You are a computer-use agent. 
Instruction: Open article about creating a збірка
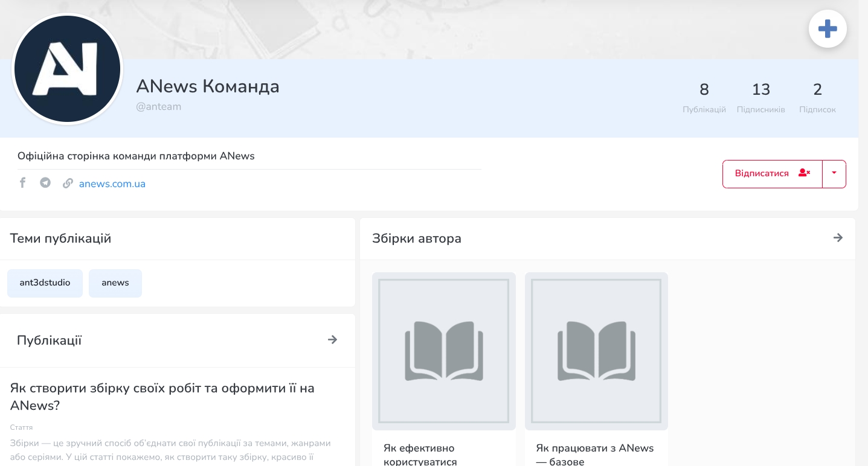tap(162, 397)
